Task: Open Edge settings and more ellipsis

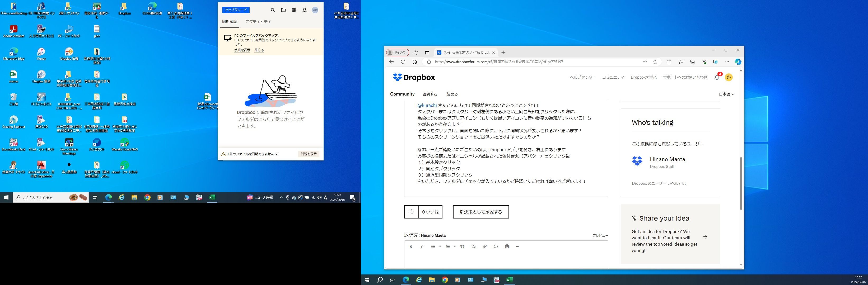Action: (727, 62)
